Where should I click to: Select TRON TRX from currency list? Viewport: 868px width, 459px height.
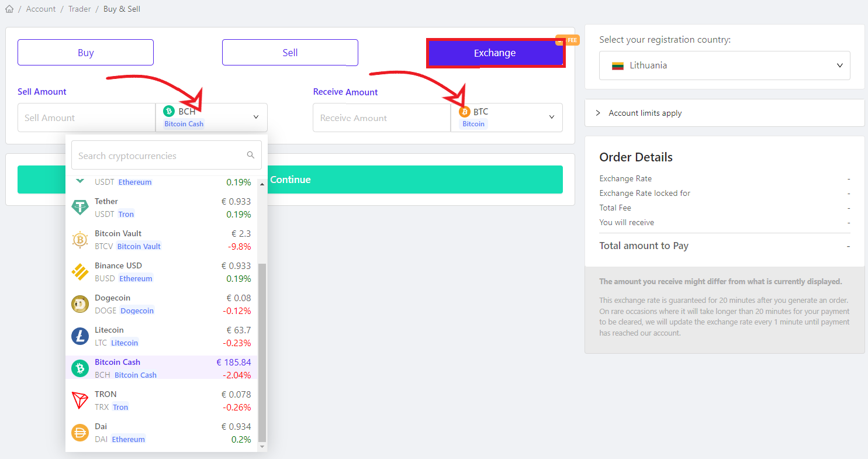coord(161,401)
